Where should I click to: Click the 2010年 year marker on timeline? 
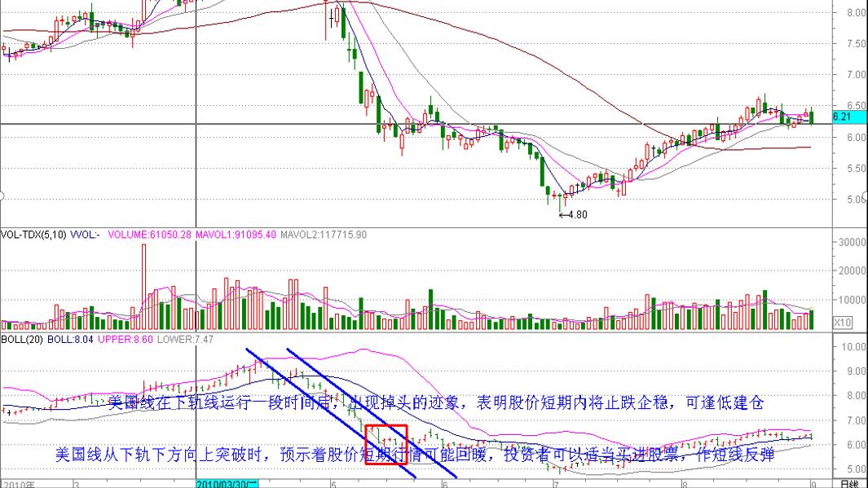(18, 485)
